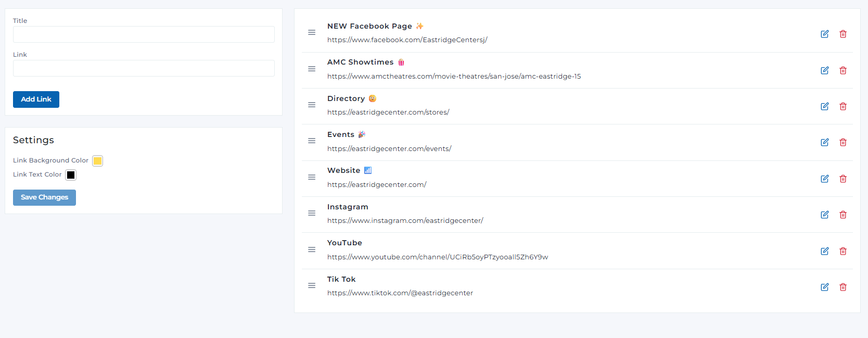
Task: Click inside the Title input field
Action: pos(144,34)
